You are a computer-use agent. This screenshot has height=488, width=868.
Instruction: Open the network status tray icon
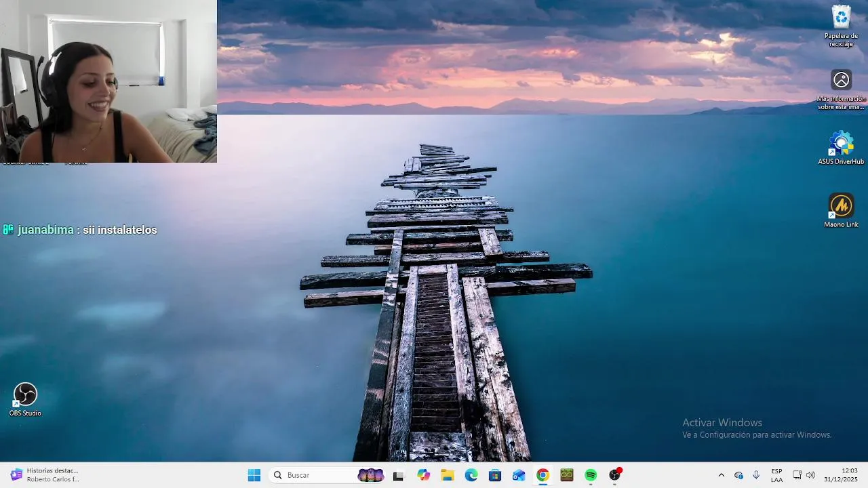797,475
